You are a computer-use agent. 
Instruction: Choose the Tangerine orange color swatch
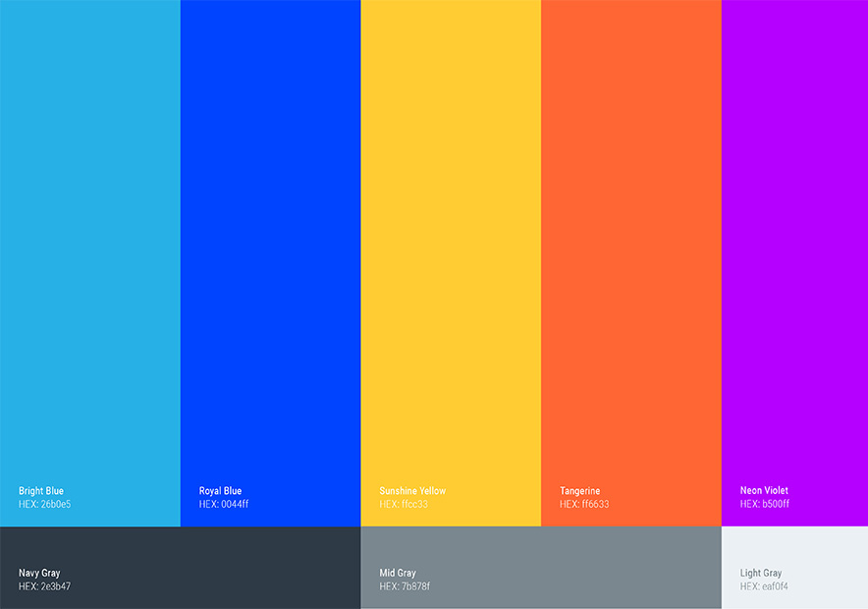point(631,246)
